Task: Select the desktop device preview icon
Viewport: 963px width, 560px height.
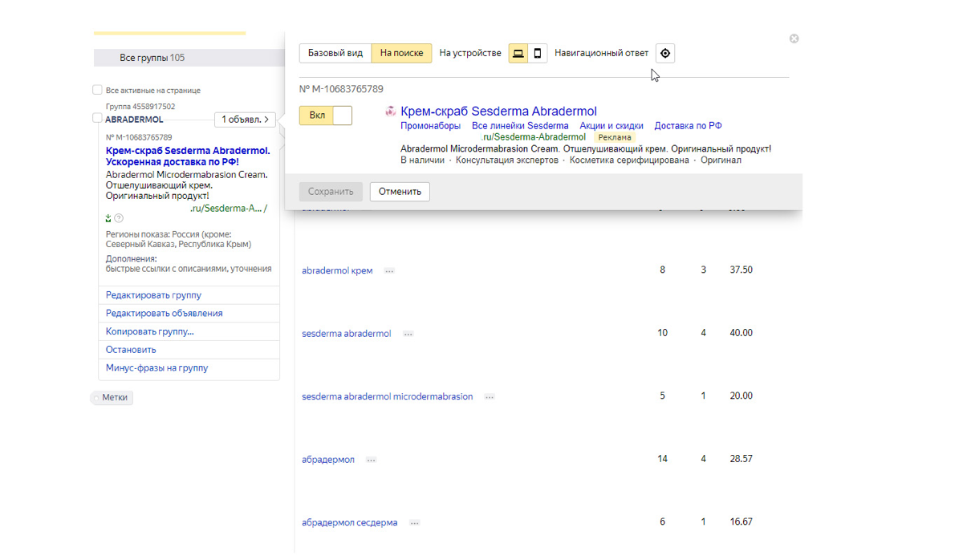Action: 518,54
